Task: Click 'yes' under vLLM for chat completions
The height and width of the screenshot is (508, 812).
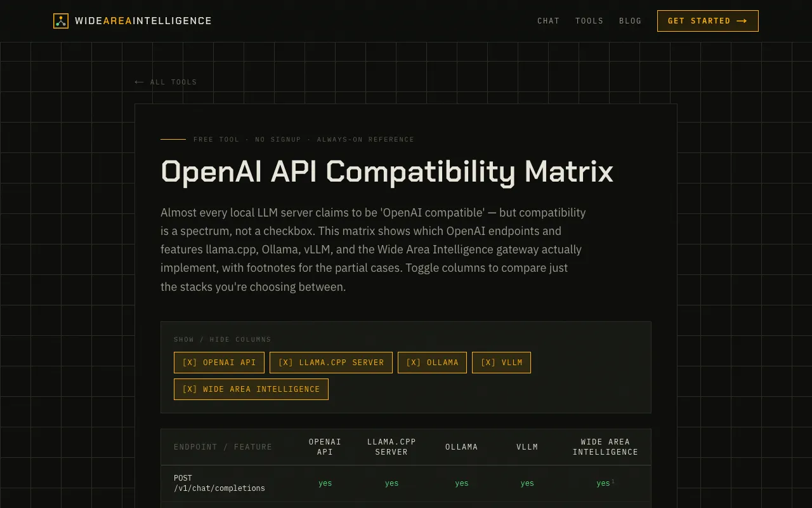Action: (527, 483)
